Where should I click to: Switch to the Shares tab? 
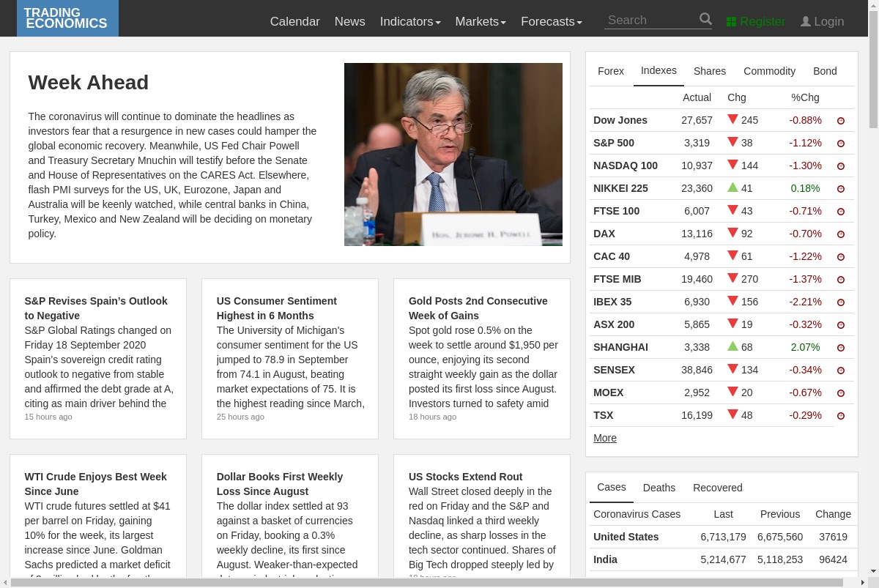710,71
